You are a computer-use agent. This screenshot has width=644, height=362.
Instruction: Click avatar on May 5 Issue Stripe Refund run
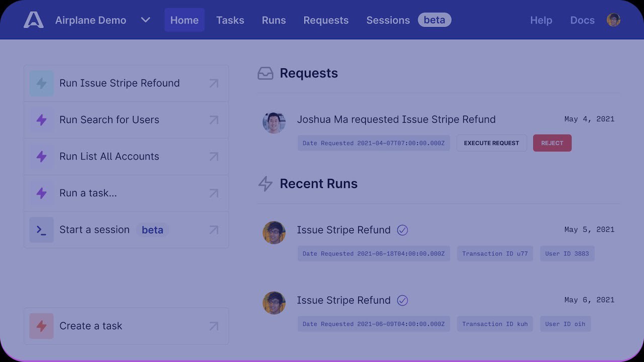point(274,233)
